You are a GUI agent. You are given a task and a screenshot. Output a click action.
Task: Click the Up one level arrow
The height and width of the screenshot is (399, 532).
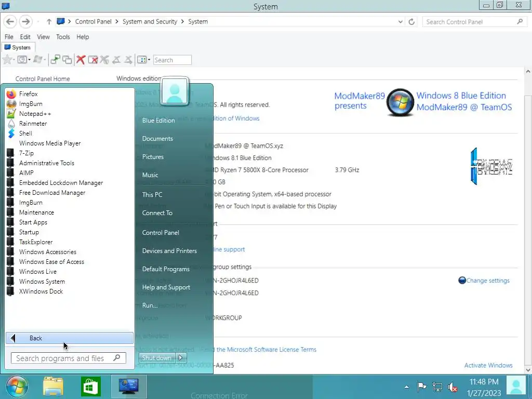click(x=49, y=22)
